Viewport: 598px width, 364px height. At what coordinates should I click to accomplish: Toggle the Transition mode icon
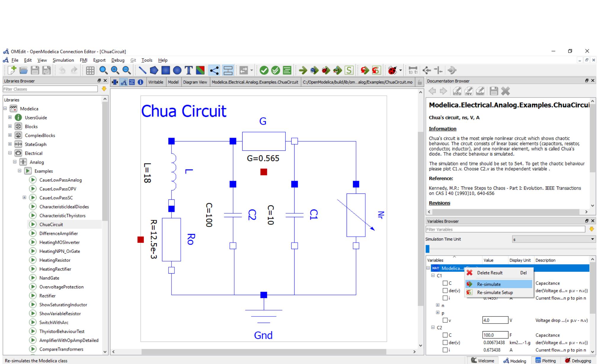pyautogui.click(x=228, y=70)
